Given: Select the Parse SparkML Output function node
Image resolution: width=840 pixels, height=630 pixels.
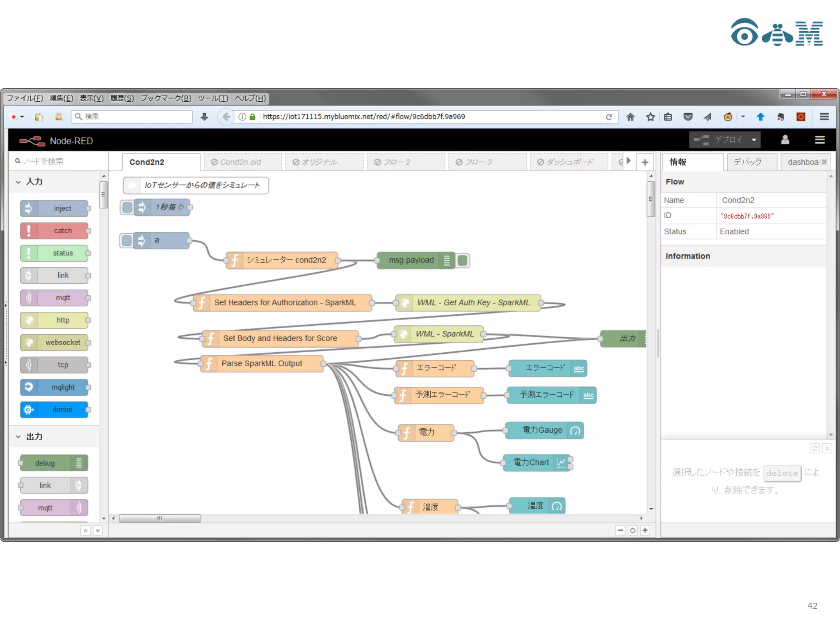Looking at the screenshot, I should pos(262,364).
